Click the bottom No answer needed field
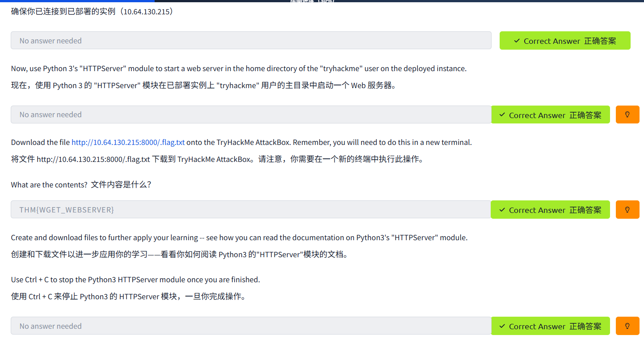Screen dimensions: 644x348 point(250,326)
